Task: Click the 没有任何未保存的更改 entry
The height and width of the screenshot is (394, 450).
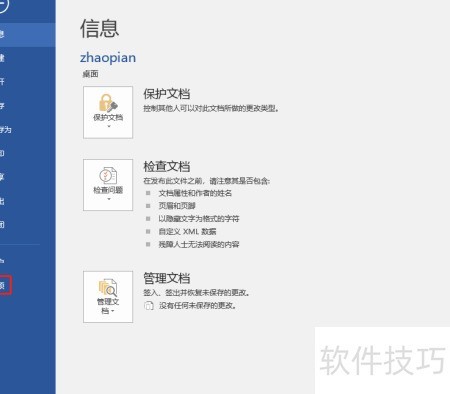Action: (x=198, y=306)
